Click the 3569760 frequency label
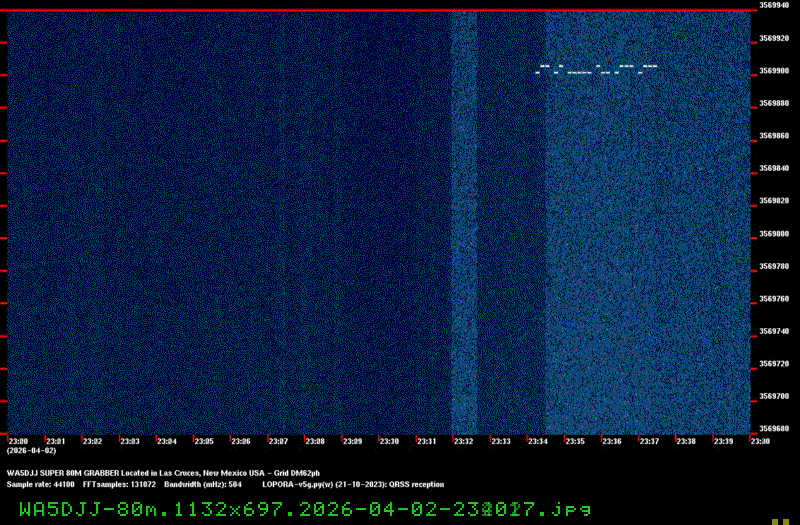Viewport: 800px width, 525px height. 774,298
